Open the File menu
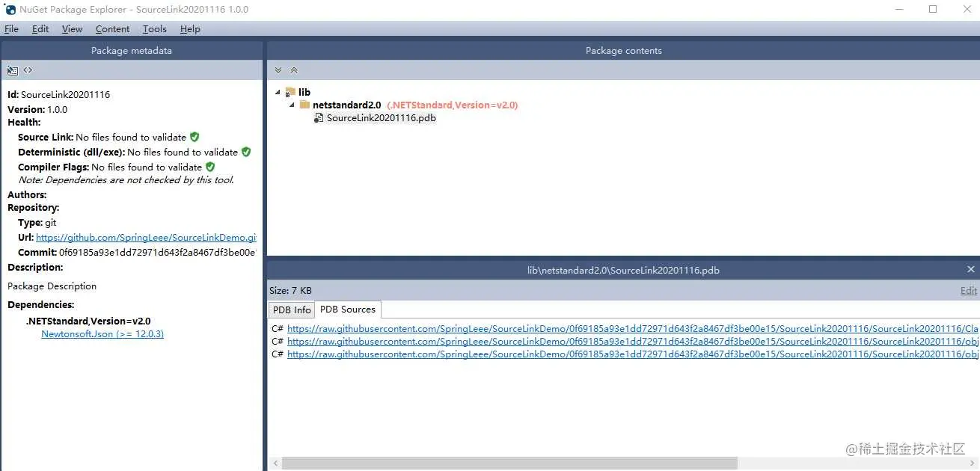The height and width of the screenshot is (471, 980). 11,28
